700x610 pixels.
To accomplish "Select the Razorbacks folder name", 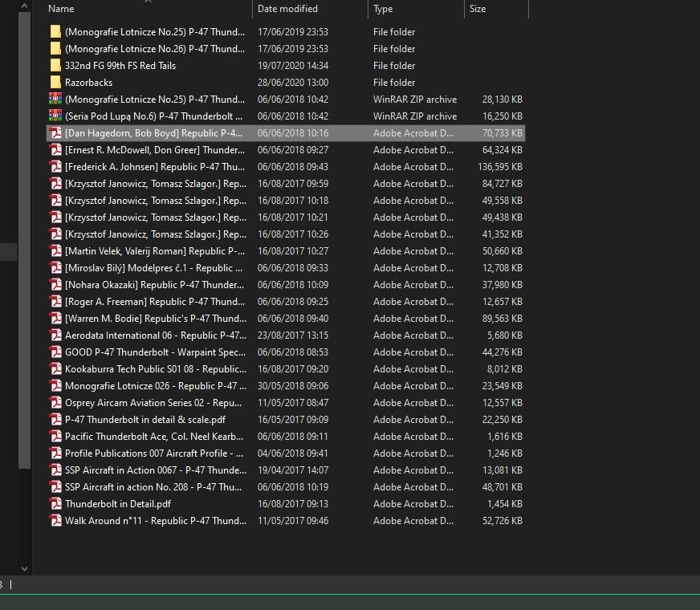I will click(x=88, y=82).
